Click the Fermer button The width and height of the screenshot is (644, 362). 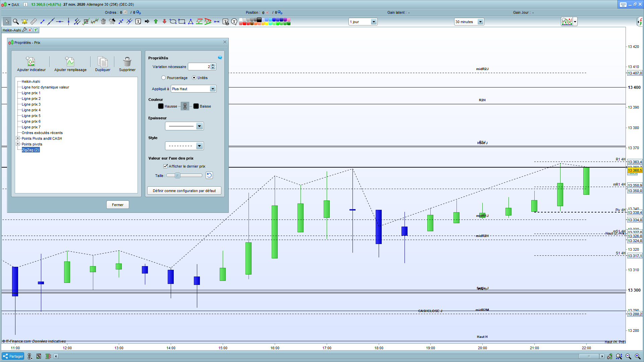(x=117, y=205)
